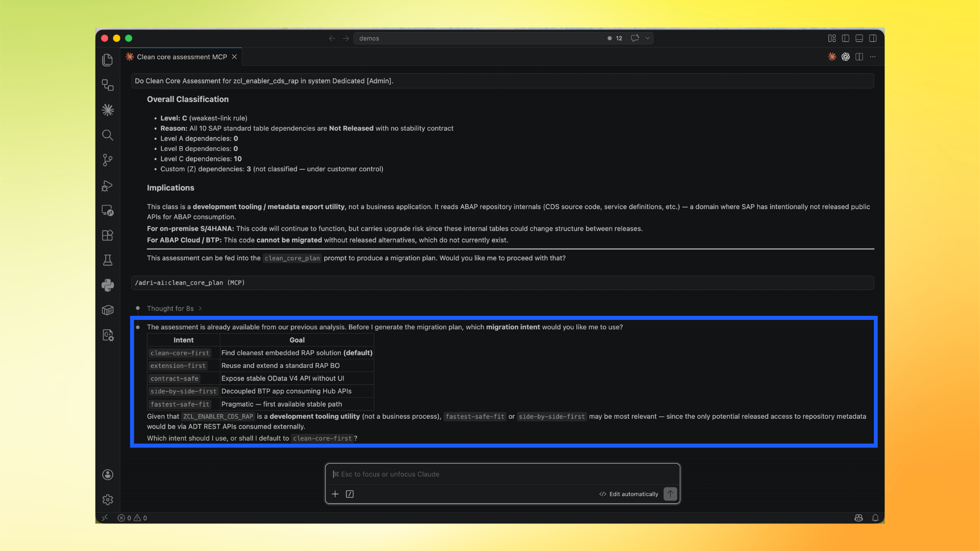Viewport: 980px width, 551px height.
Task: Focus the Claude message input field
Action: (x=502, y=474)
